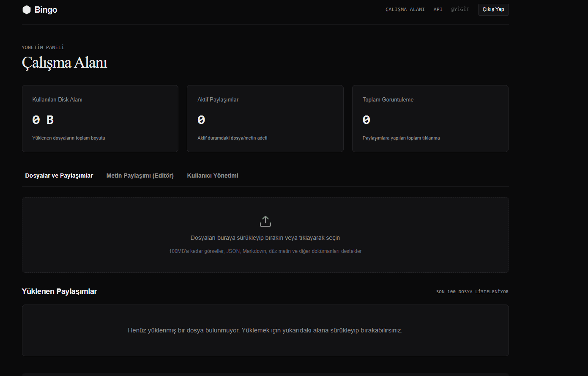Click the Toplam Görüntüleme stat card
Image resolution: width=588 pixels, height=376 pixels.
pyautogui.click(x=430, y=119)
